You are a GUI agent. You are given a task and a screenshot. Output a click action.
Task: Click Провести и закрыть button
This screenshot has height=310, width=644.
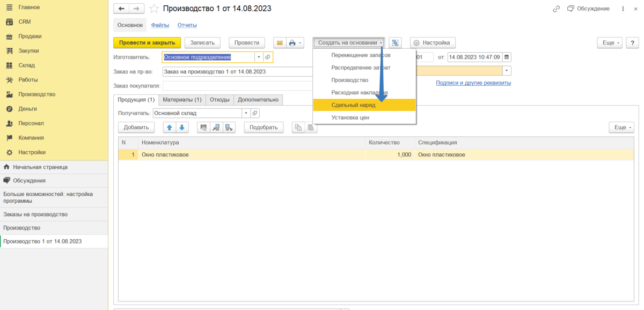coord(147,42)
